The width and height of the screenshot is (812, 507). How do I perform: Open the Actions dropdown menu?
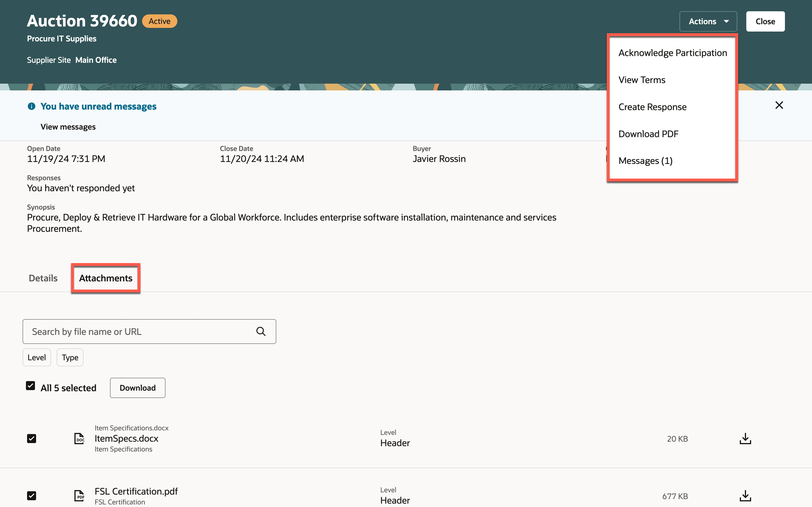click(x=708, y=21)
